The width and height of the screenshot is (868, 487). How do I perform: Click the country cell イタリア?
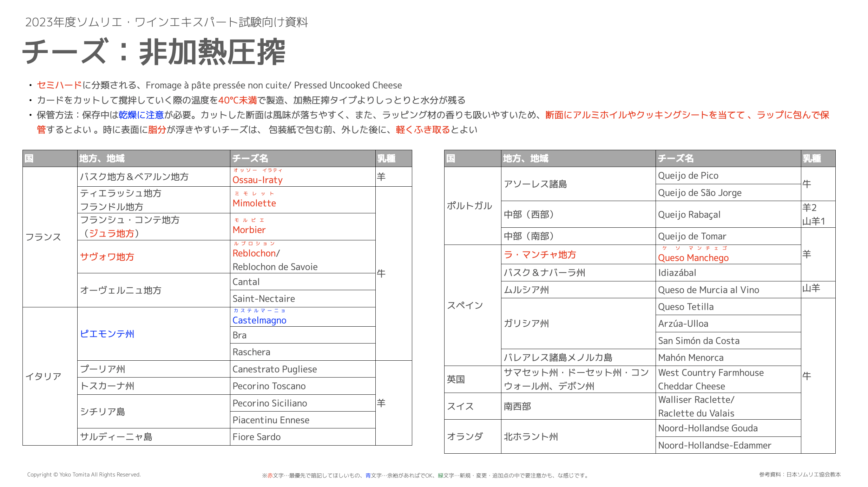50,376
